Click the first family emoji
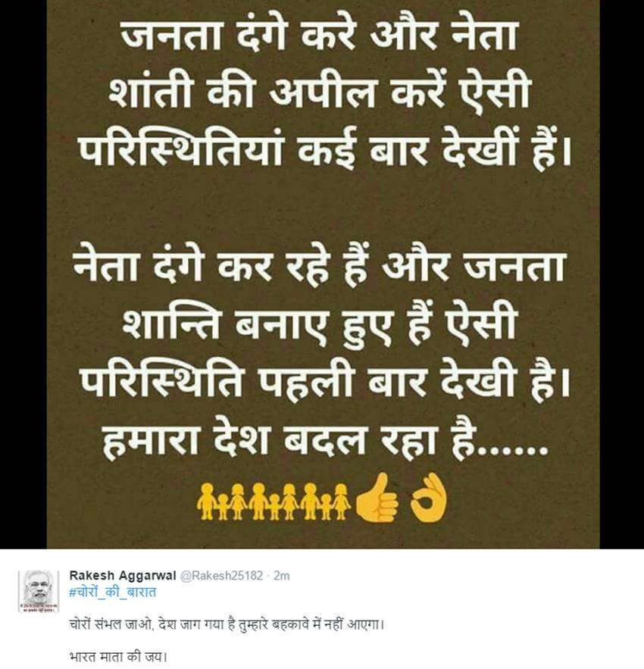644x669 pixels. pyautogui.click(x=221, y=501)
